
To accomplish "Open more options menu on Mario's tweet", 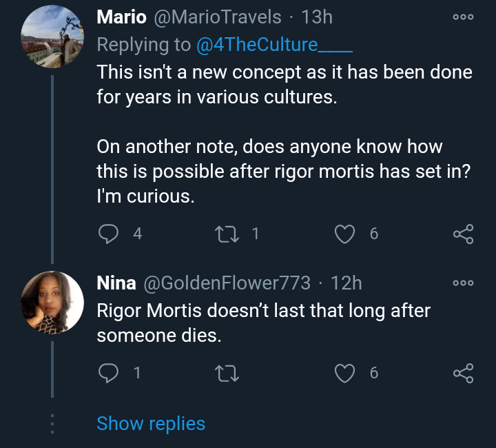I will (x=463, y=17).
